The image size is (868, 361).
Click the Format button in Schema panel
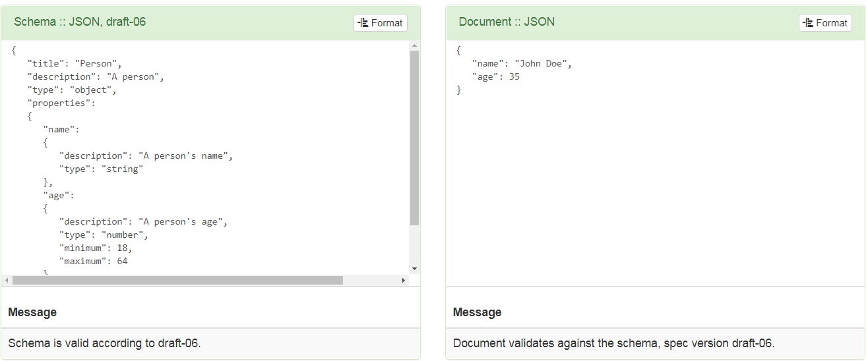(x=381, y=22)
